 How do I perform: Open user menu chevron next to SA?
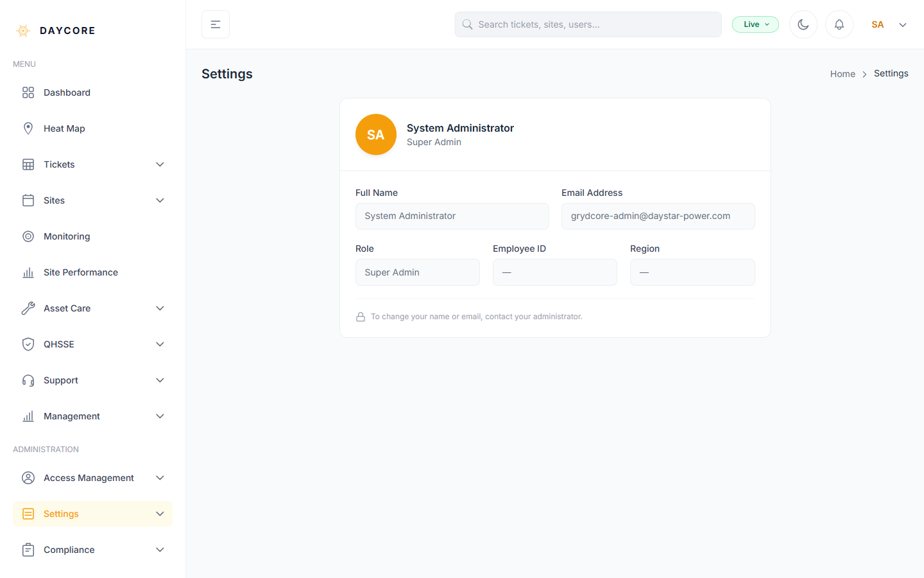(x=903, y=25)
